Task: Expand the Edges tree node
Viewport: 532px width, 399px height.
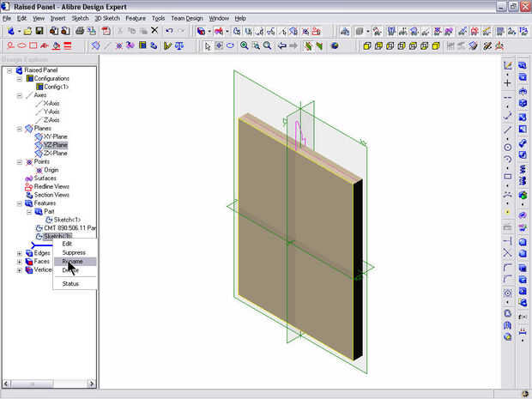Action: [x=20, y=253]
